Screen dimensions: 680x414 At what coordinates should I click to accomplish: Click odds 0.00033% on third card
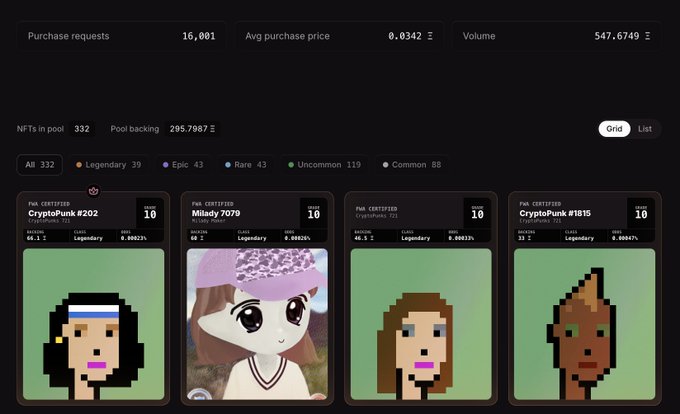[x=461, y=238]
